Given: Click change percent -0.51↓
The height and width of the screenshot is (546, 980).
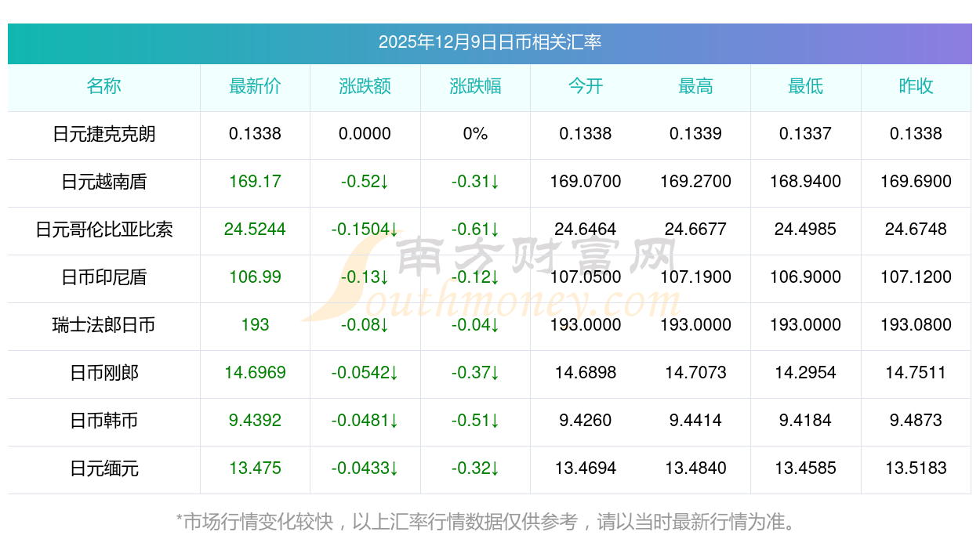Looking at the screenshot, I should point(475,421).
